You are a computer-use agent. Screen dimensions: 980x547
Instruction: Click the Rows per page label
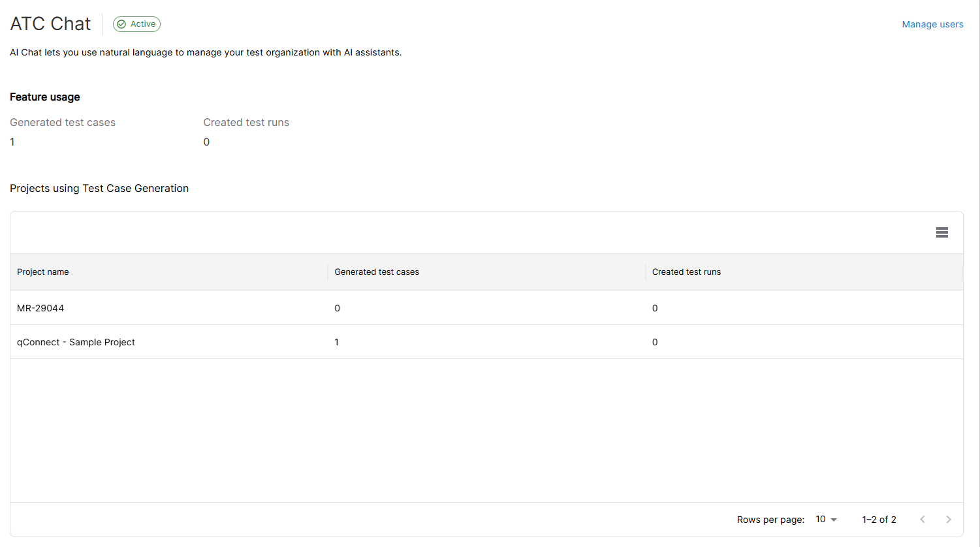pos(770,520)
